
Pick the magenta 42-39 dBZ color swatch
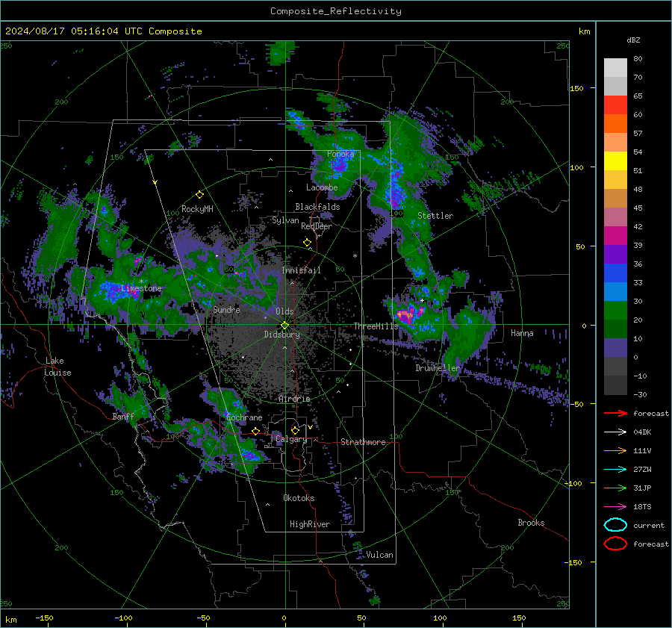[615, 236]
